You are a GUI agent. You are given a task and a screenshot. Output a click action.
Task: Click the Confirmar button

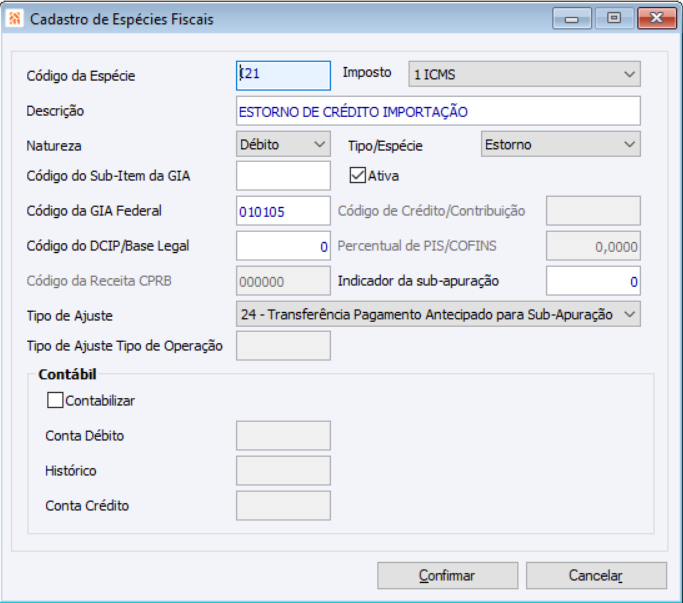[447, 576]
